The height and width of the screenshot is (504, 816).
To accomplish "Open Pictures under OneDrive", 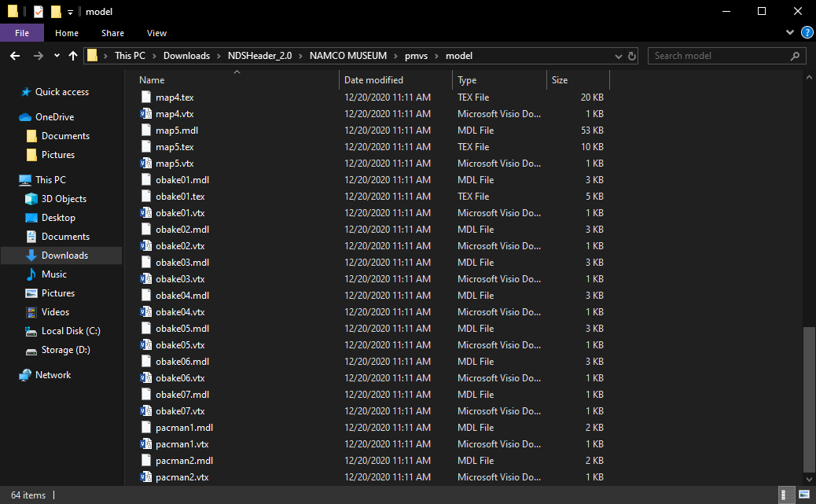I will point(58,155).
